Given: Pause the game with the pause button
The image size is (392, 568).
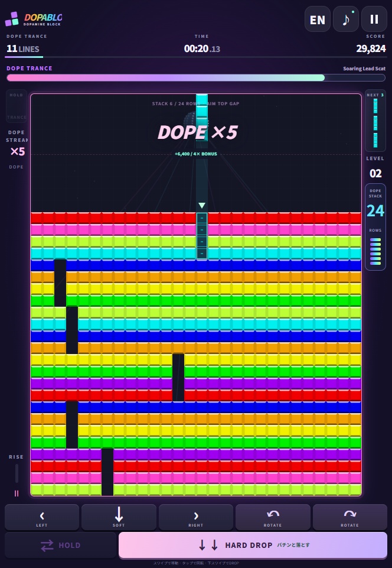Looking at the screenshot, I should [374, 19].
